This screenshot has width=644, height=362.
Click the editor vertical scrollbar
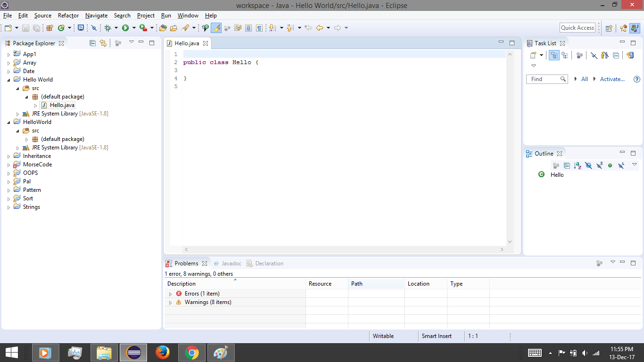pyautogui.click(x=510, y=148)
